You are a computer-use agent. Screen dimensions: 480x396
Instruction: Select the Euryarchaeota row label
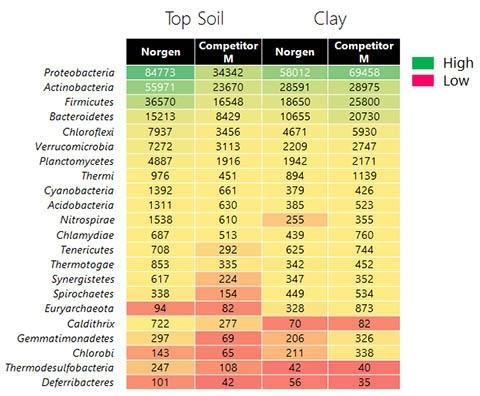[79, 309]
